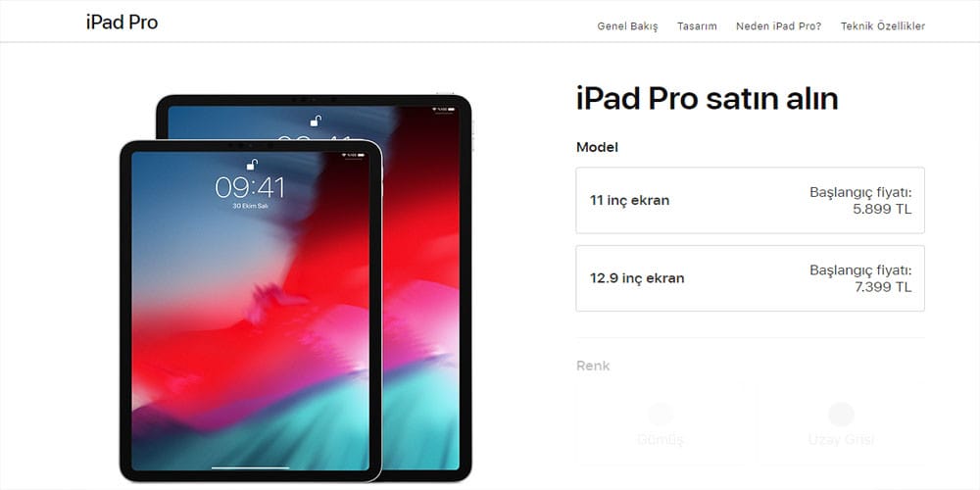Screen dimensions: 980x490
Task: Click the 09:41 clock on front iPad screen
Action: point(250,187)
